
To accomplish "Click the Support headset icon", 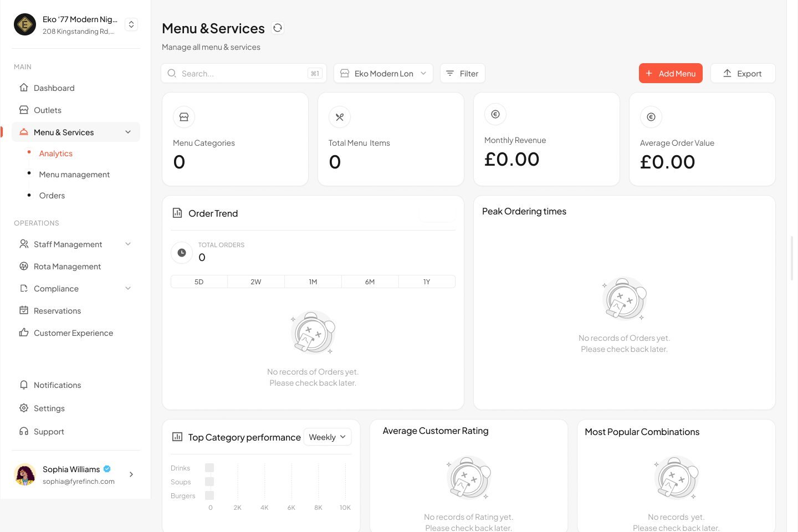I will point(24,431).
